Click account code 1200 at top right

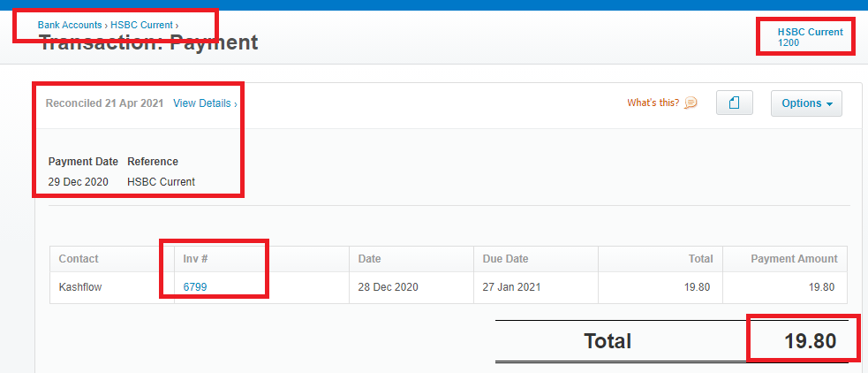click(x=789, y=42)
